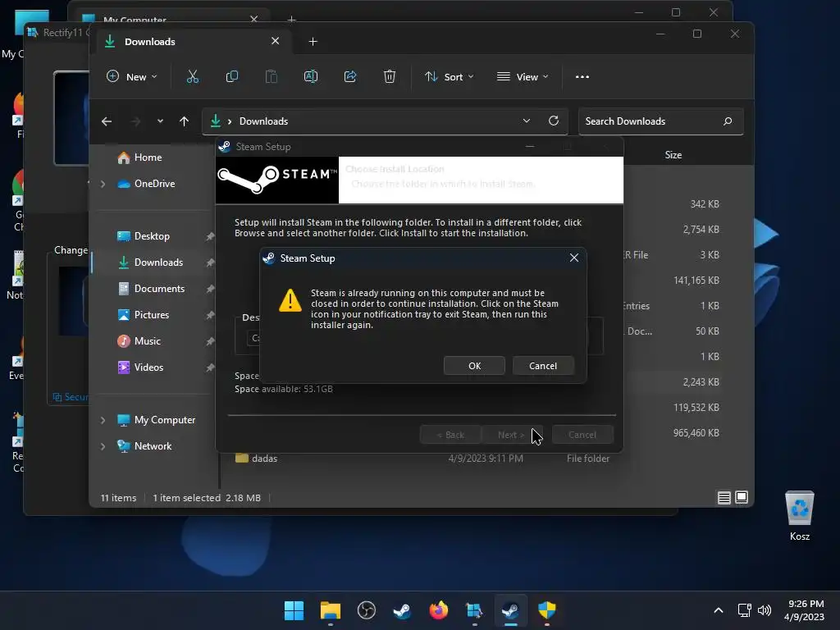This screenshot has height=630, width=840.
Task: Expand the Network tree node
Action: 103,446
